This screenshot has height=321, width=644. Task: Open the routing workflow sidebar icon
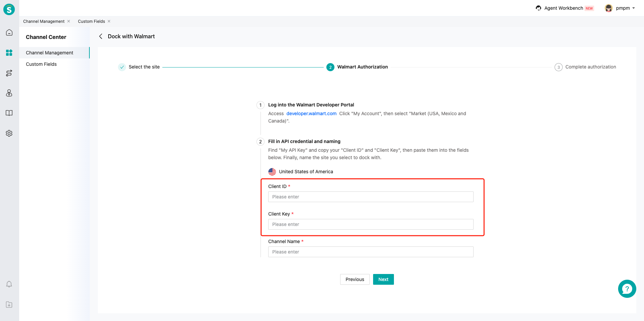[x=9, y=73]
